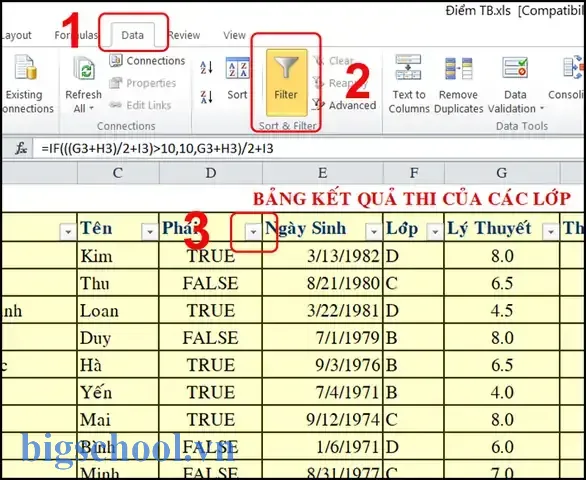Select Lớp cell in Loan's row
This screenshot has height=480, width=586.
(414, 311)
